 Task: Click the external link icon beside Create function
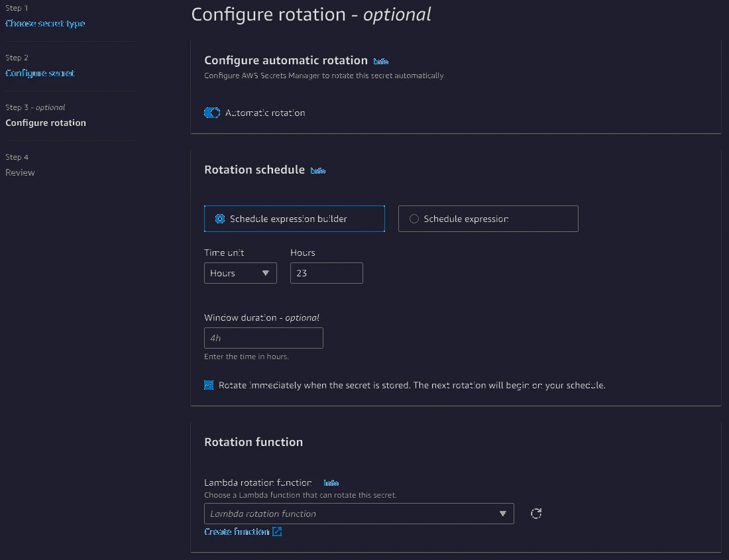click(277, 532)
